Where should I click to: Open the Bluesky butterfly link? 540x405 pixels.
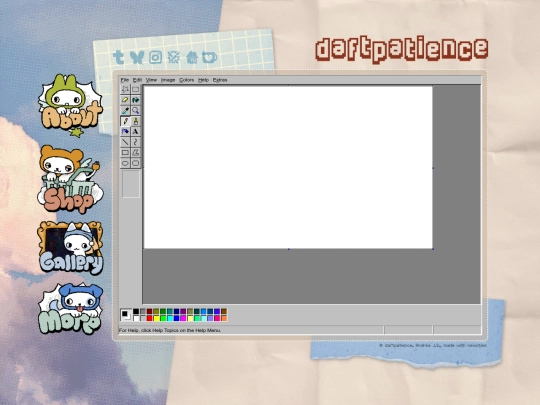pyautogui.click(x=137, y=57)
